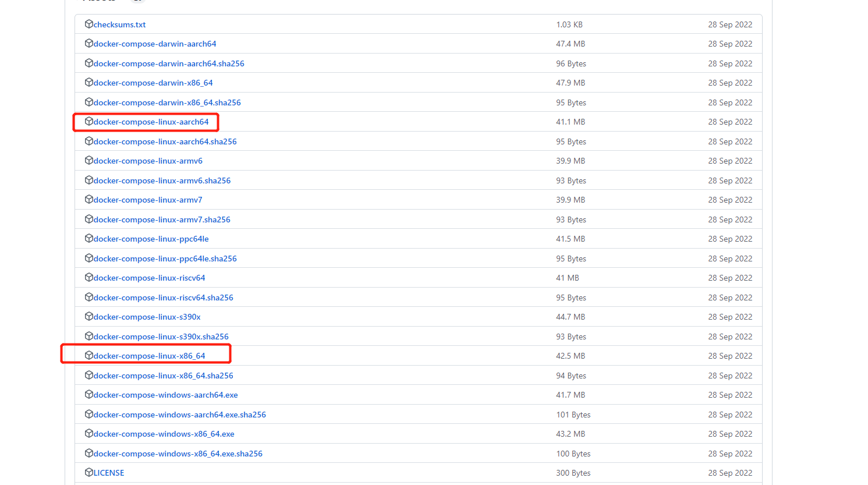
Task: Click package icon beside docker-compose-linux-riscv64.sha256
Action: 89,297
